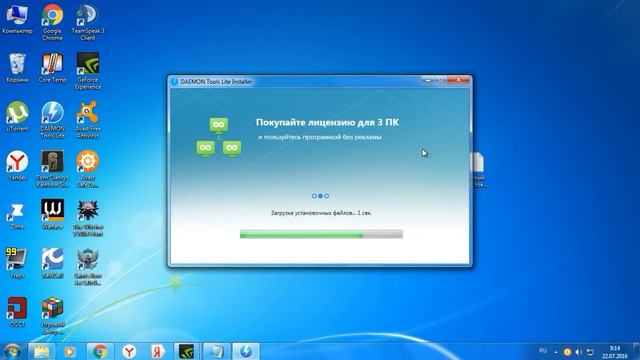Screen dimensions: 640x360
Task: Select the first slide indicator dot
Action: [x=314, y=196]
